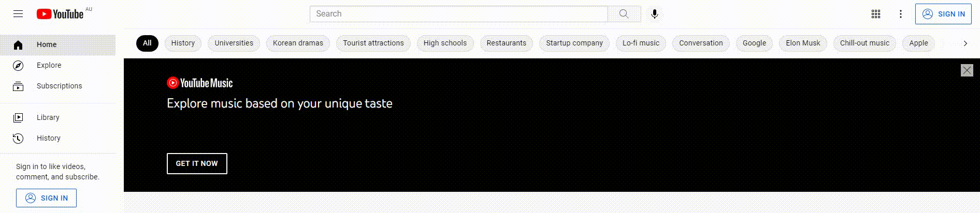The image size is (980, 213).
Task: Select the Universities filter chip
Action: click(x=234, y=43)
